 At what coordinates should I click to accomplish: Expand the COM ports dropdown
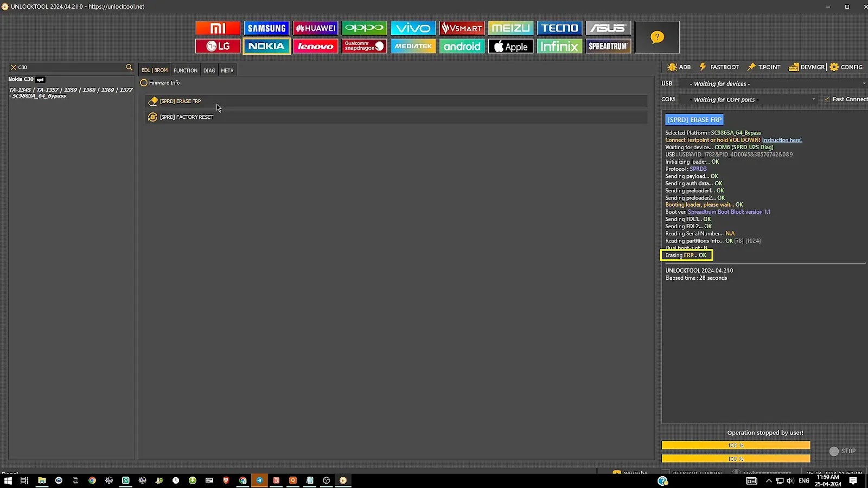tap(749, 100)
